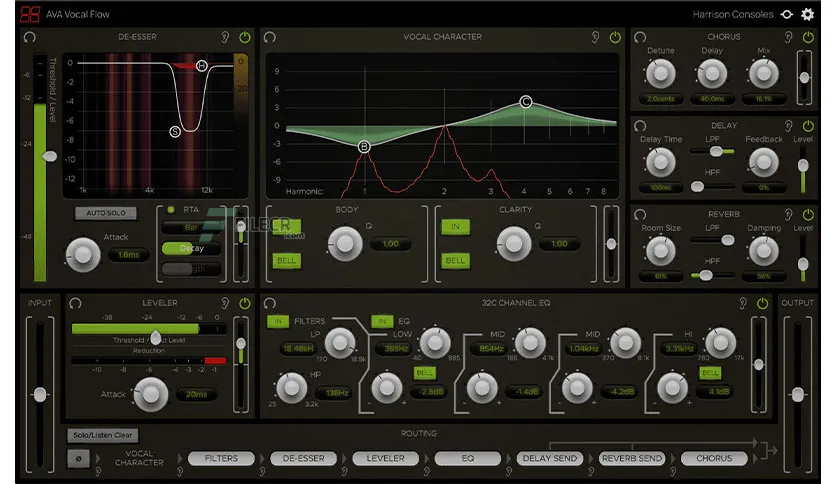Solo-listen the De-Esser using its ear icon
836x484 pixels.
[225, 37]
